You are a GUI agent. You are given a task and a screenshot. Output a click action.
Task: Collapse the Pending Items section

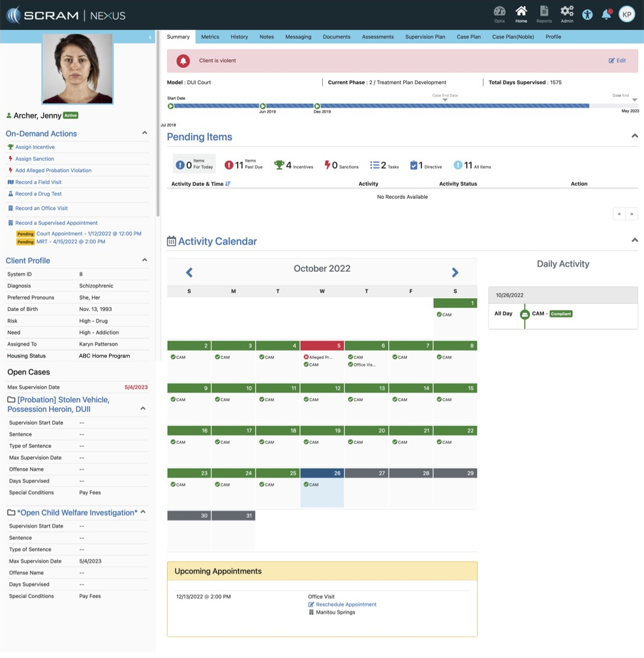[x=634, y=136]
